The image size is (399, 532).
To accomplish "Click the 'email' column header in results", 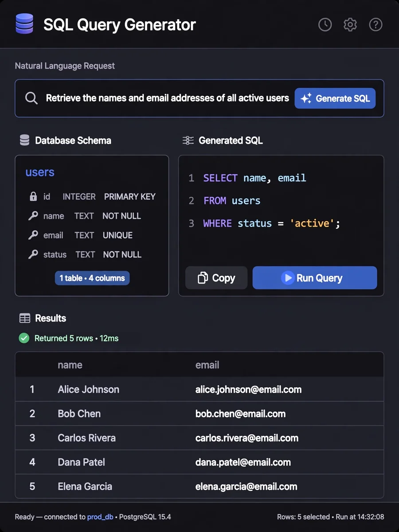I will pyautogui.click(x=207, y=365).
